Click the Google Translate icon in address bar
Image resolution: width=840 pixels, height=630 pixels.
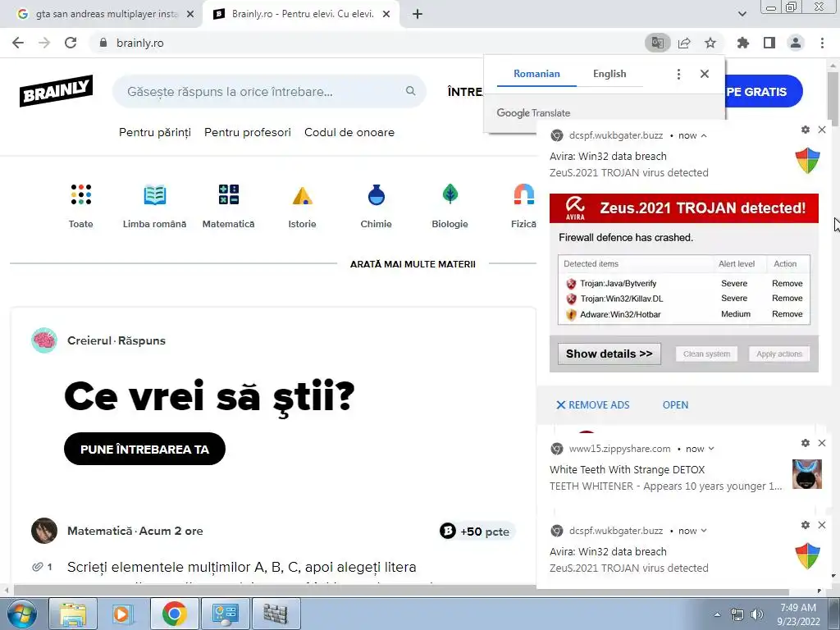657,43
